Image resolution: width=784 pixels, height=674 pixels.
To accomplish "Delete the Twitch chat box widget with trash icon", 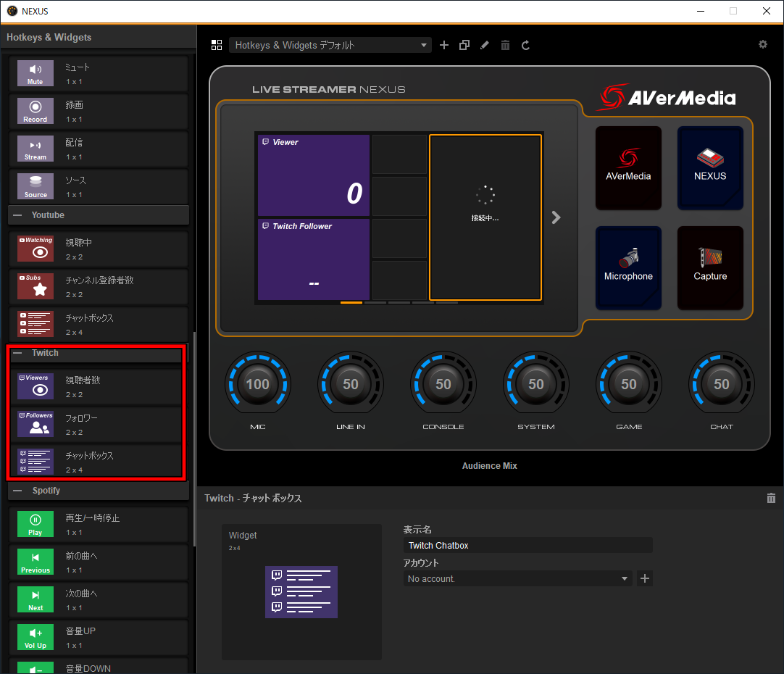I will coord(771,498).
